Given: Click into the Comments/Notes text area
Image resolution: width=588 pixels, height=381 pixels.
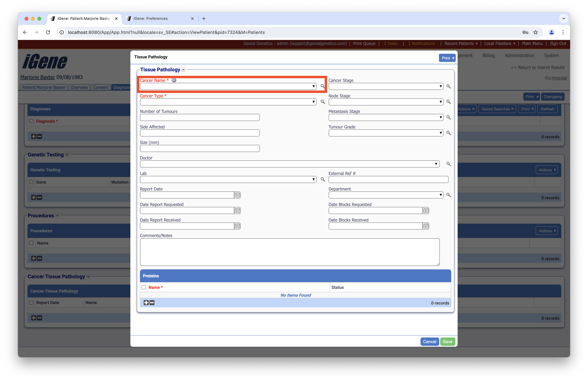Looking at the screenshot, I should click(290, 252).
